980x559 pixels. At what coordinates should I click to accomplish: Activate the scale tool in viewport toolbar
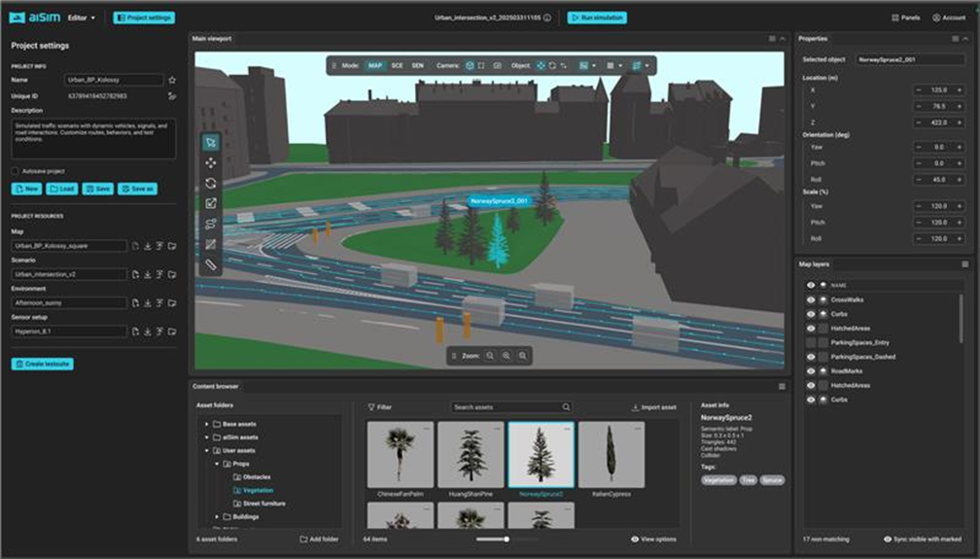point(211,203)
